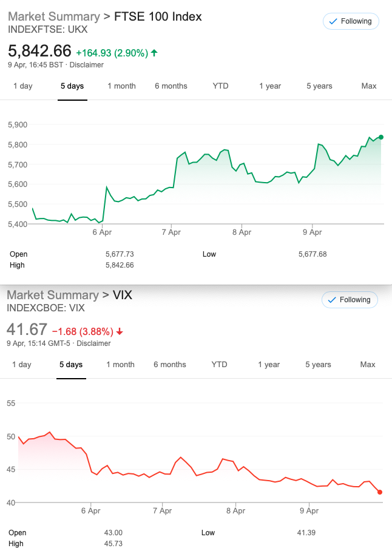Click the '8 Apr' label on VIX chart

click(236, 510)
